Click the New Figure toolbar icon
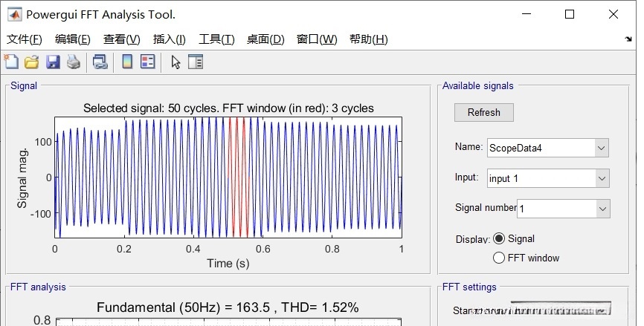The height and width of the screenshot is (326, 644). [x=11, y=62]
